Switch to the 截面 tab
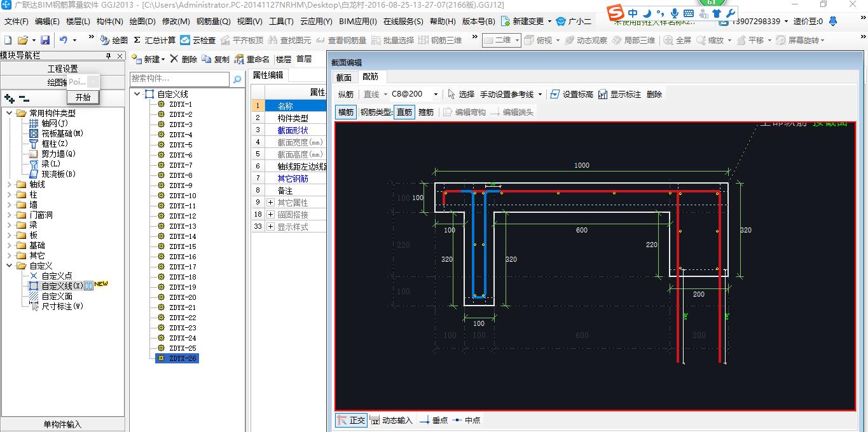This screenshot has width=868, height=432. 344,77
